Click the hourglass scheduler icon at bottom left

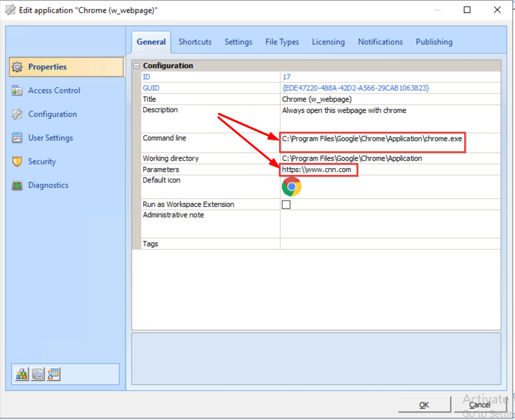tap(53, 374)
